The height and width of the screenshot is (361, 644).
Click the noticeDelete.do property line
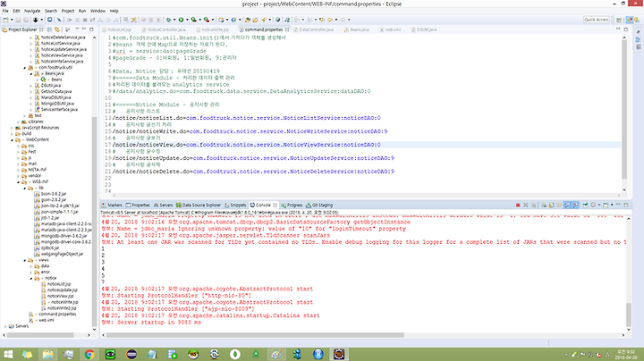253,172
